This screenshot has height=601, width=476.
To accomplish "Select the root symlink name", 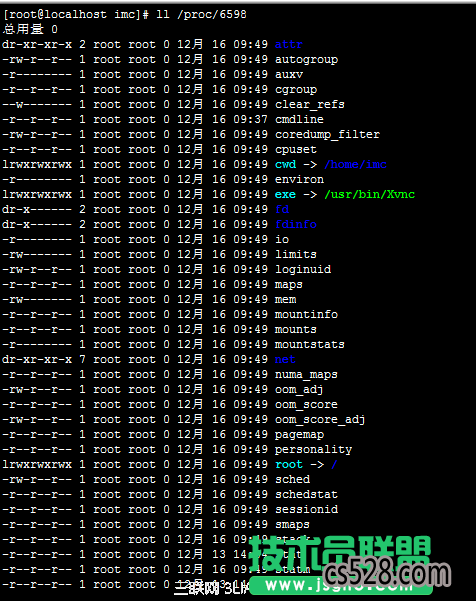I will point(289,465).
